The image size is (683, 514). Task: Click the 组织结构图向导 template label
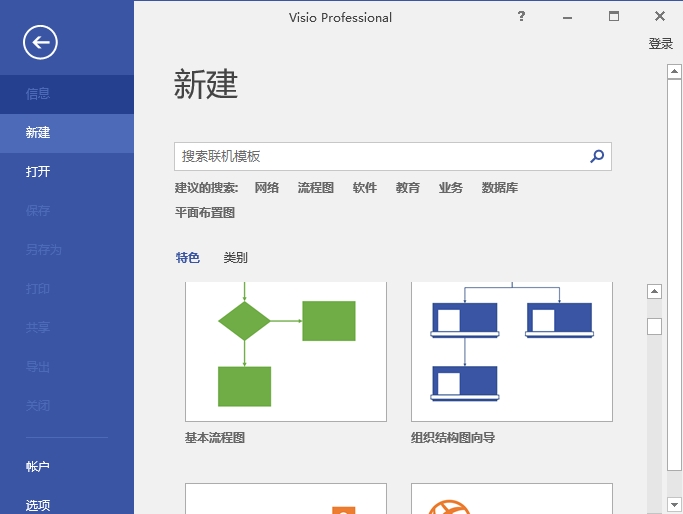(453, 437)
